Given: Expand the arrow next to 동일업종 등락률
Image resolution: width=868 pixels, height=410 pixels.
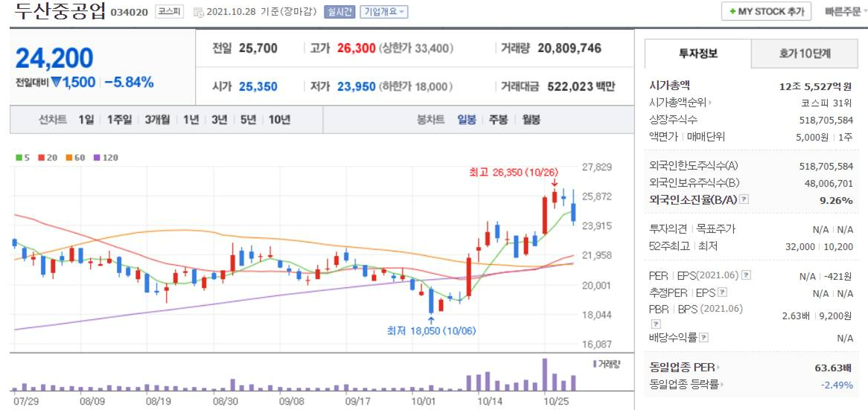Looking at the screenshot, I should pos(722,385).
